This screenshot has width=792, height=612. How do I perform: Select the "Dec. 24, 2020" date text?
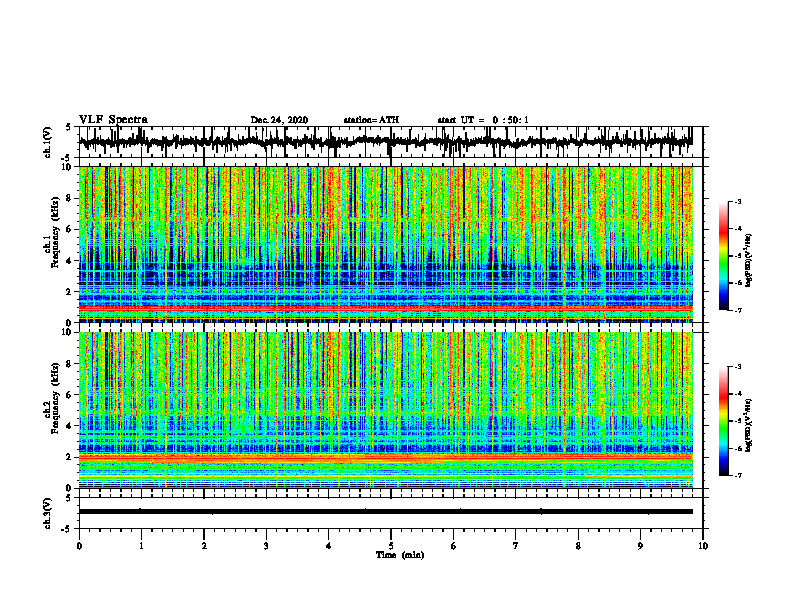click(279, 120)
